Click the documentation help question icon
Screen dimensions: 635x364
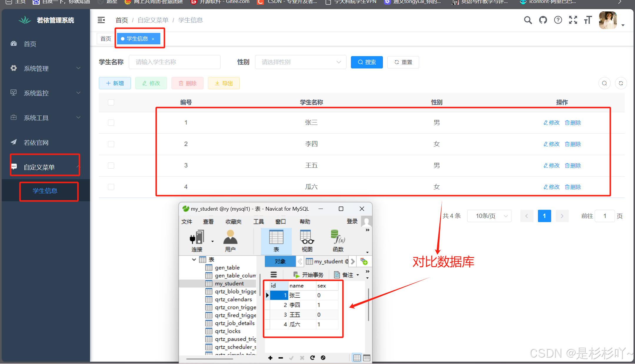pos(558,20)
